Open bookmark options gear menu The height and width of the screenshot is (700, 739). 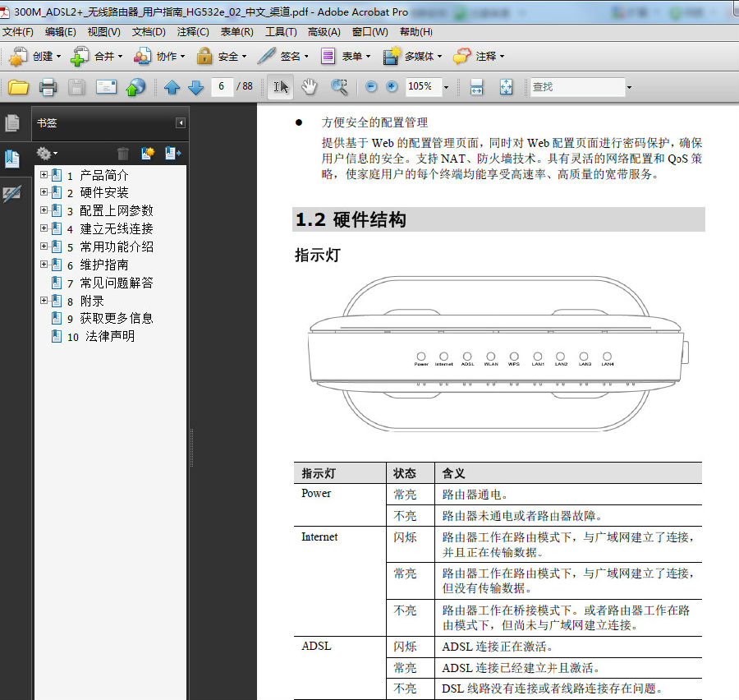tap(47, 154)
